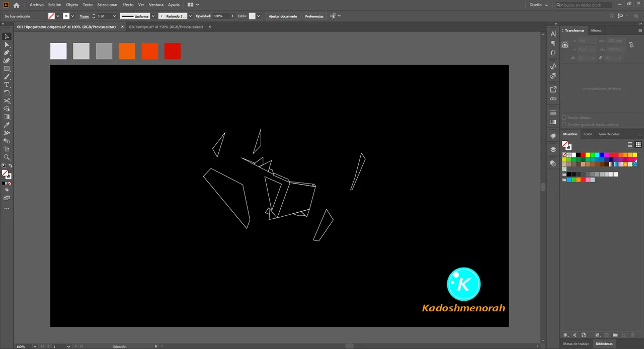Open the Asset Export panel icon
Viewport: 644px width, 349px height.
pyautogui.click(x=553, y=90)
